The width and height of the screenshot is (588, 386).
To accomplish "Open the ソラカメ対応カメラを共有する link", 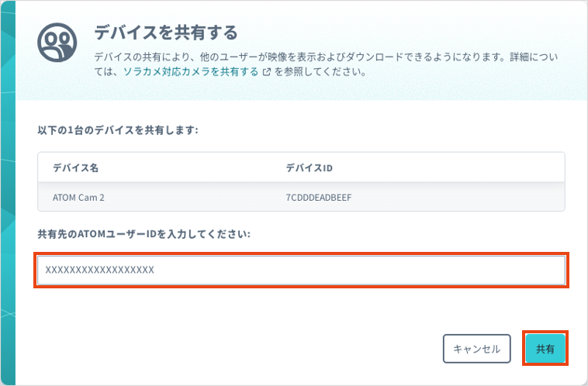I will [190, 72].
